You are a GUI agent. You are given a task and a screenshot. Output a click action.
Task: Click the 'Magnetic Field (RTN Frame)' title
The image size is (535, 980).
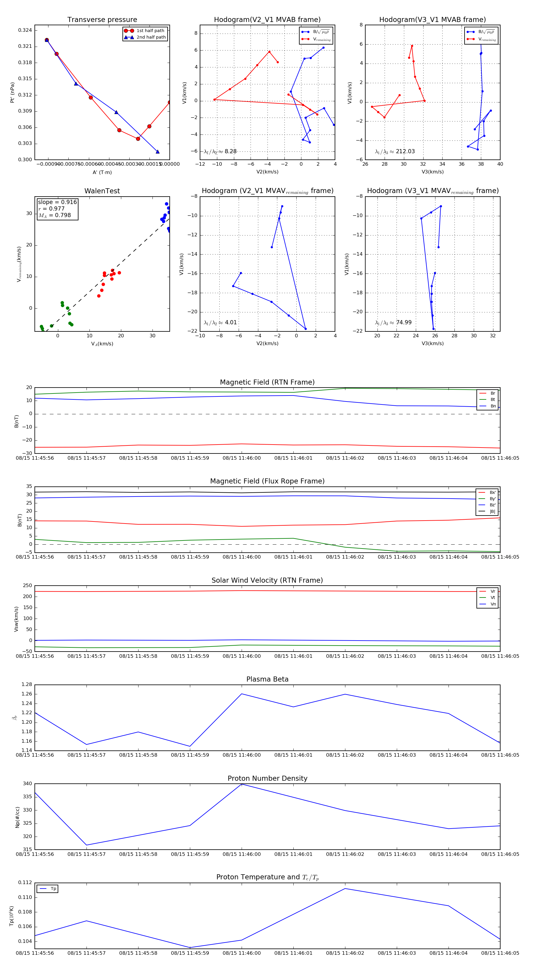point(267,382)
